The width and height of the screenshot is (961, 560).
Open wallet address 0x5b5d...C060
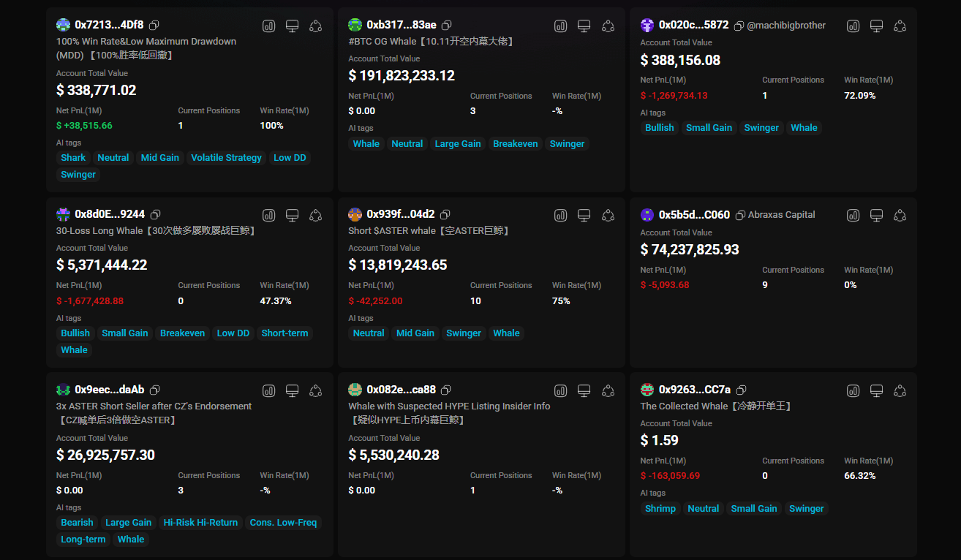coord(694,215)
